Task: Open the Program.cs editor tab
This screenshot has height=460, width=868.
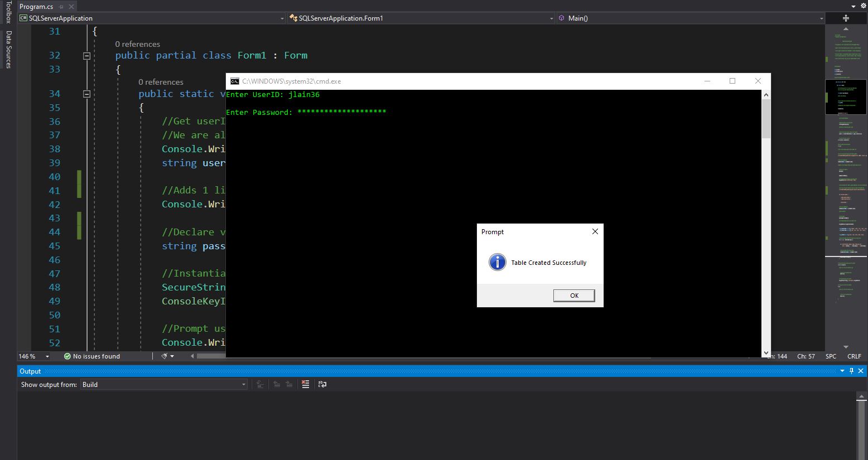Action: (36, 7)
